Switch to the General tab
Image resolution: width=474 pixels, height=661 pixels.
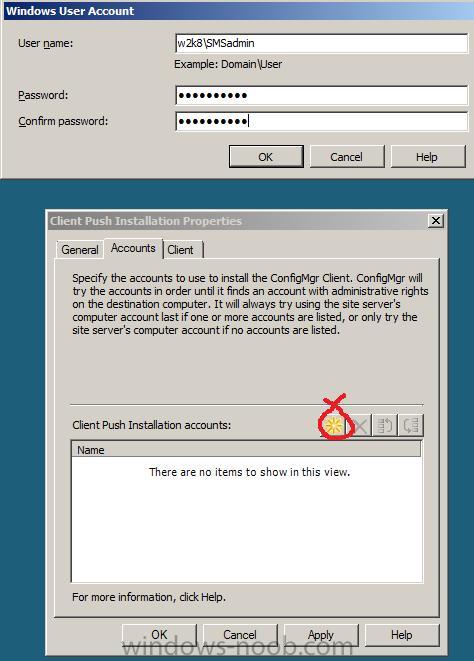pyautogui.click(x=80, y=250)
